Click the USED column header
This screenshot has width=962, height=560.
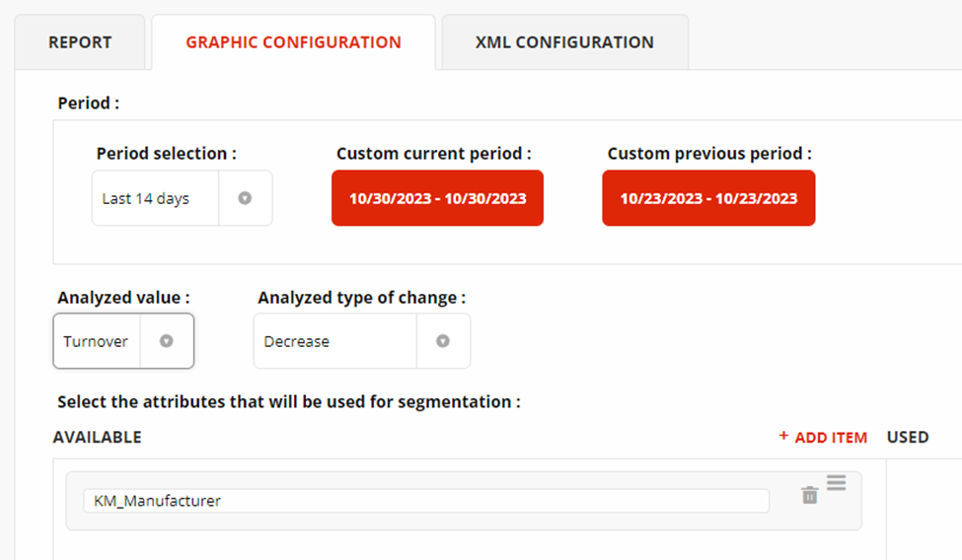click(x=908, y=437)
